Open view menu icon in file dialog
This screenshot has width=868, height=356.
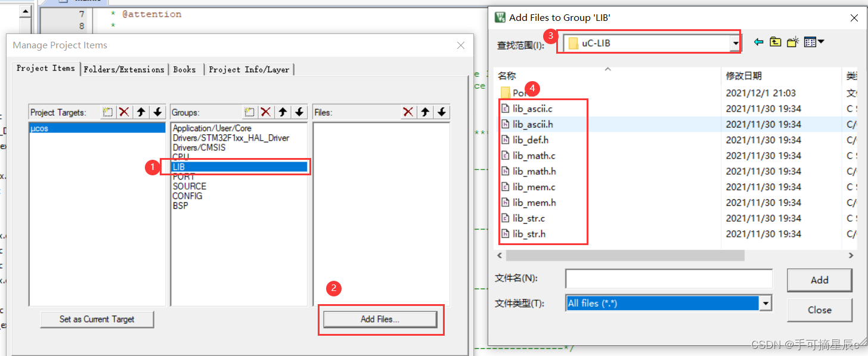pyautogui.click(x=814, y=42)
